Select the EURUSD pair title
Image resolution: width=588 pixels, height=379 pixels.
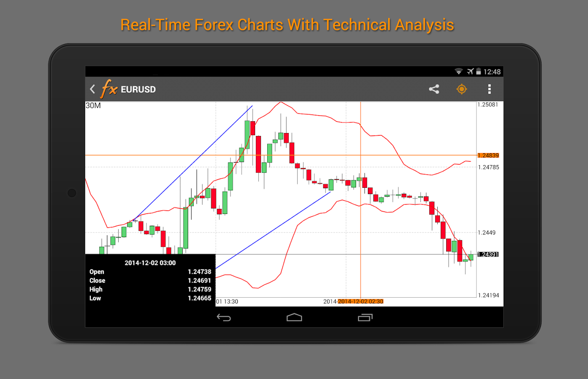[138, 89]
